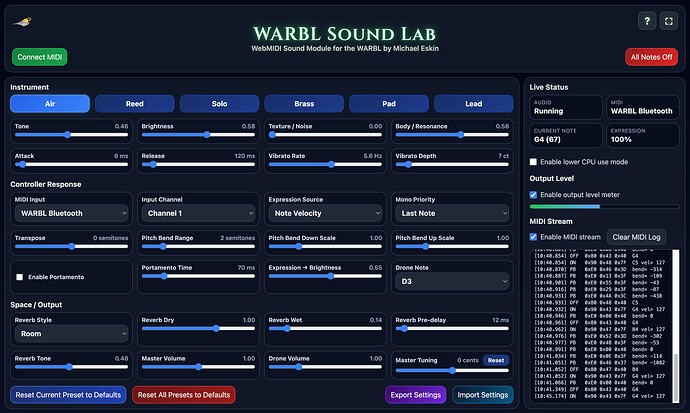The width and height of the screenshot is (690, 413).
Task: Select the Solo instrument tab
Action: (219, 104)
